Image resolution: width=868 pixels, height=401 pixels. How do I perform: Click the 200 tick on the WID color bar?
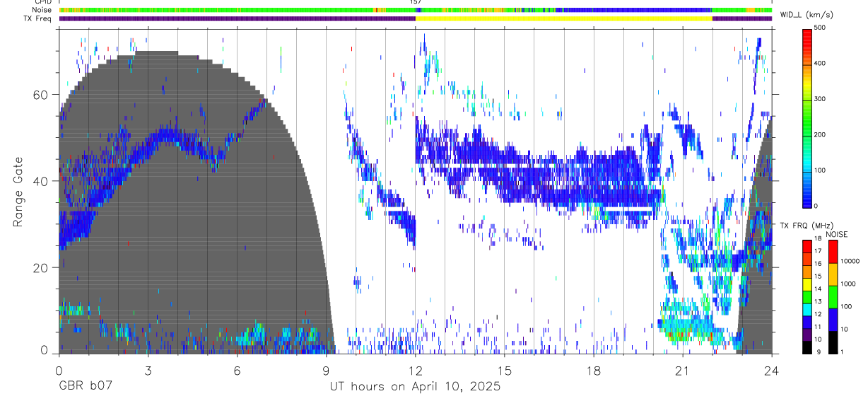(819, 134)
